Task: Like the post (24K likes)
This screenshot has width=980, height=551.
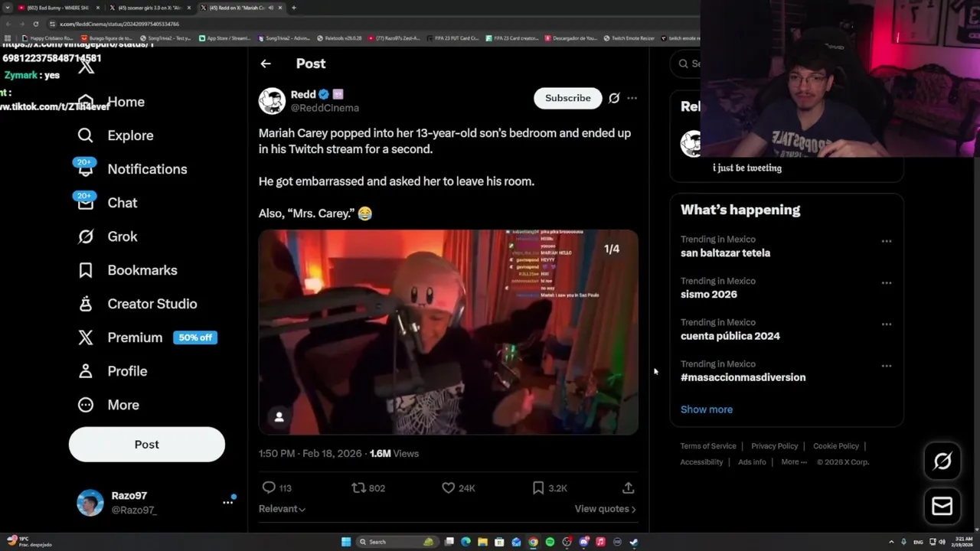Action: tap(459, 487)
